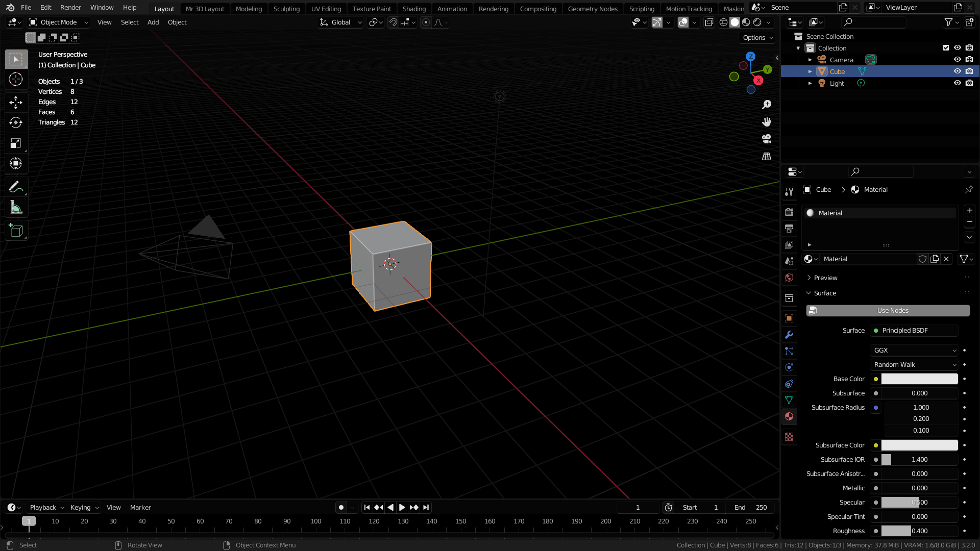Disable the Camera's render visibility
This screenshot has width=980, height=551.
[x=970, y=59]
